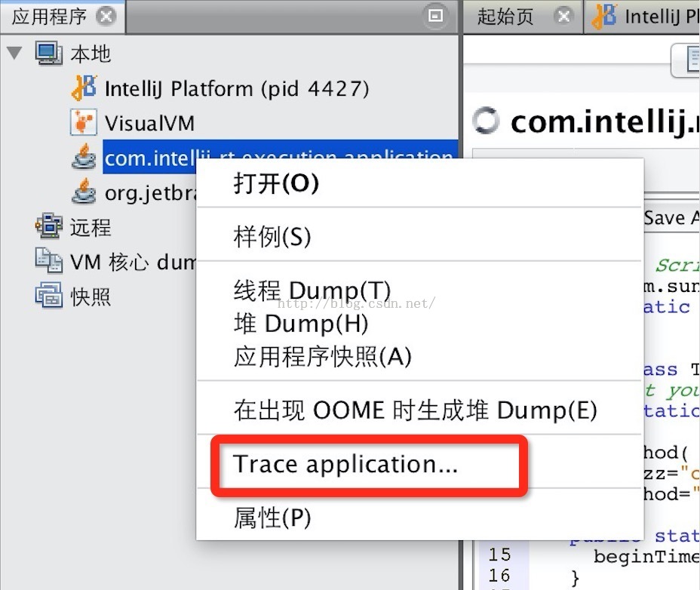Choose 堆 Dump(H) in context menu
The image size is (700, 590).
click(x=419, y=324)
